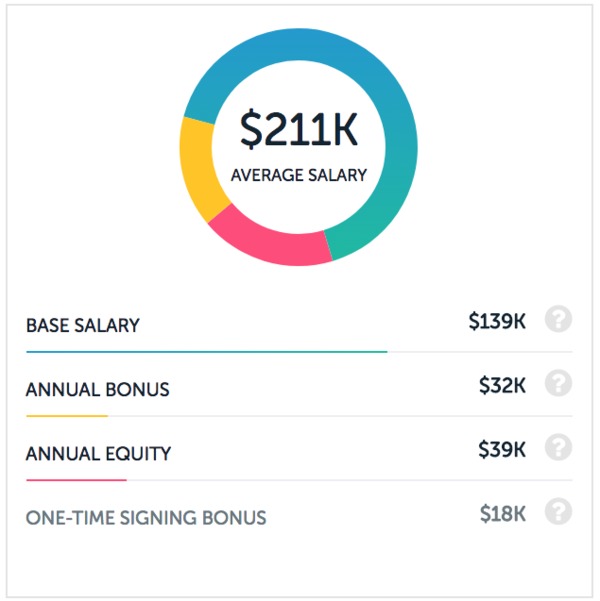Screen dimensions: 600x601
Task: Click the yellow annual bonus progress bar
Action: 67,415
